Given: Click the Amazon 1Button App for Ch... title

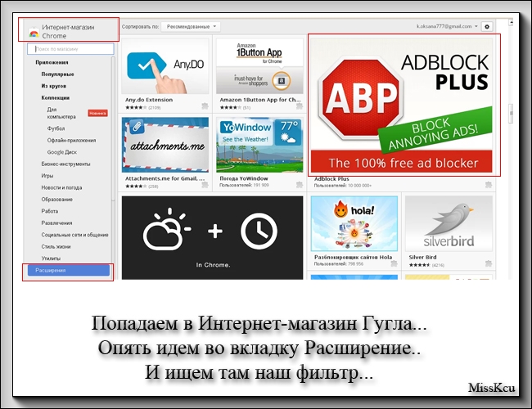Looking at the screenshot, I should pos(260,100).
